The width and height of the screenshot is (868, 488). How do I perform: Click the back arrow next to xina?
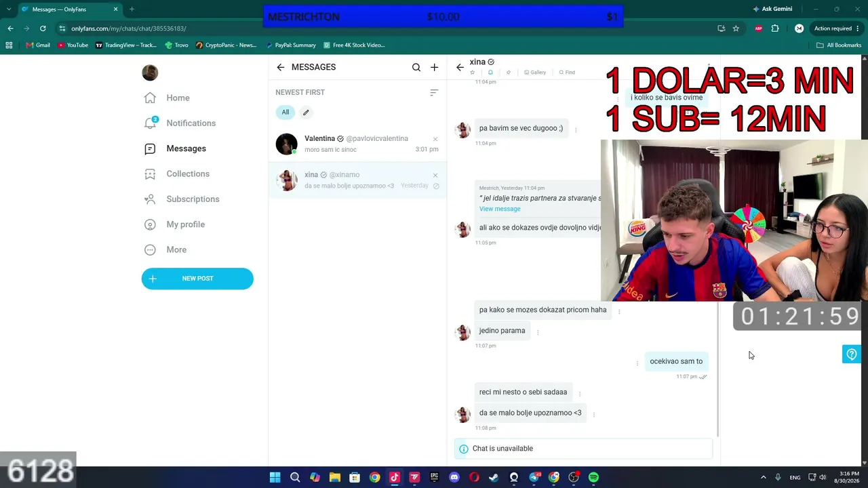click(460, 67)
